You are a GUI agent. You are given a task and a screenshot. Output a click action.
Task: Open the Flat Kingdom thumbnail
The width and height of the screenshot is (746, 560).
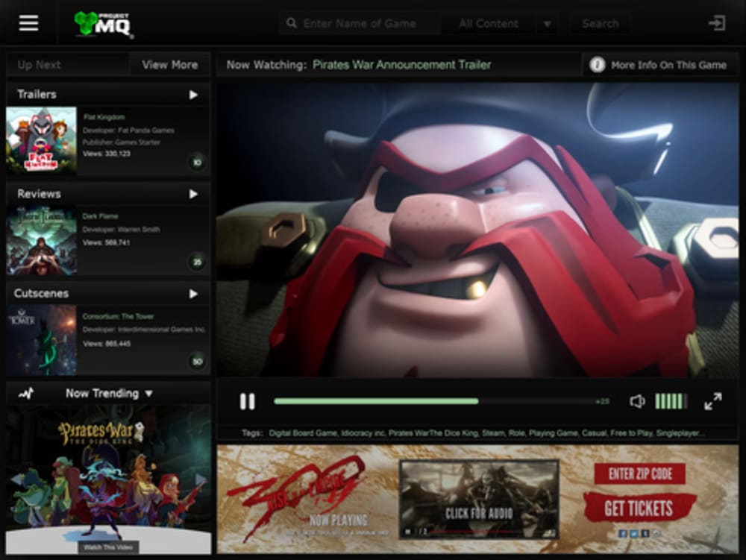(41, 140)
